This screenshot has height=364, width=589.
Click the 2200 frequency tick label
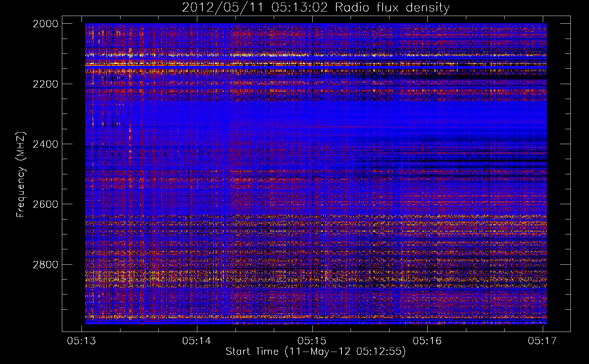(x=46, y=84)
